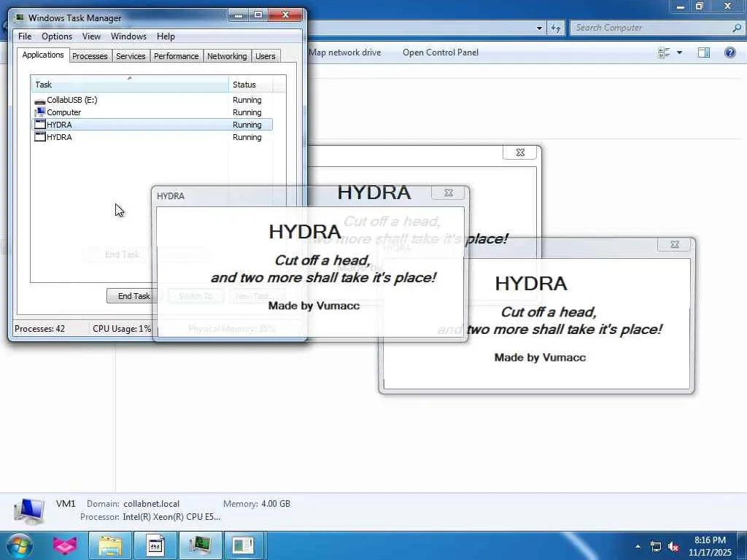Click the HYDRA title text of front window
This screenshot has height=560, width=747.
click(x=171, y=195)
